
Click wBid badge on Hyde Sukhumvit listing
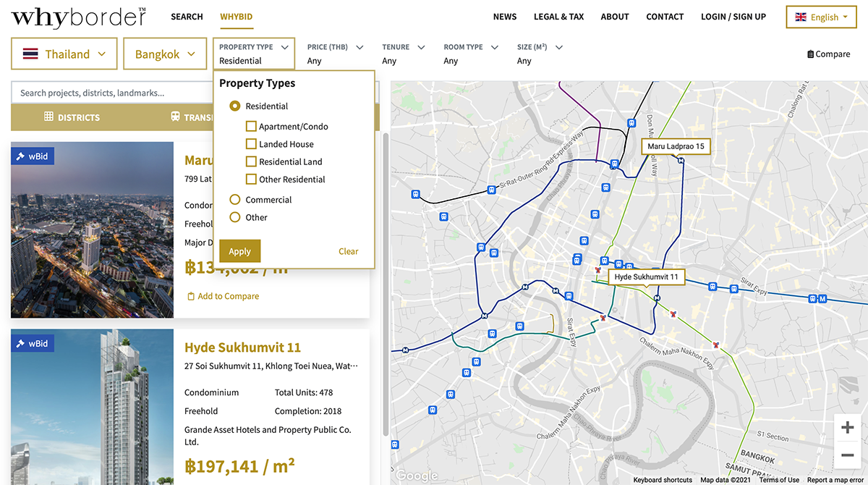point(33,343)
